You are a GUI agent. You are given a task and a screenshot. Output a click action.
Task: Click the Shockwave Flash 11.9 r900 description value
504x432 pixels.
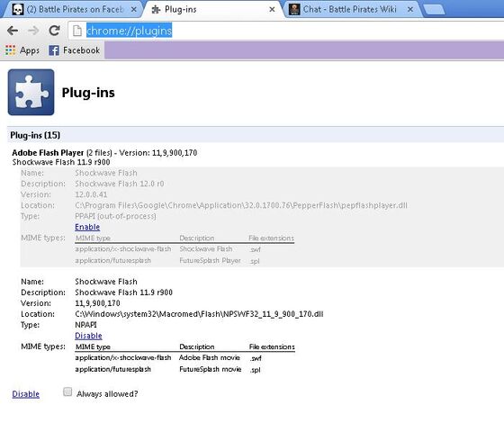click(x=124, y=292)
